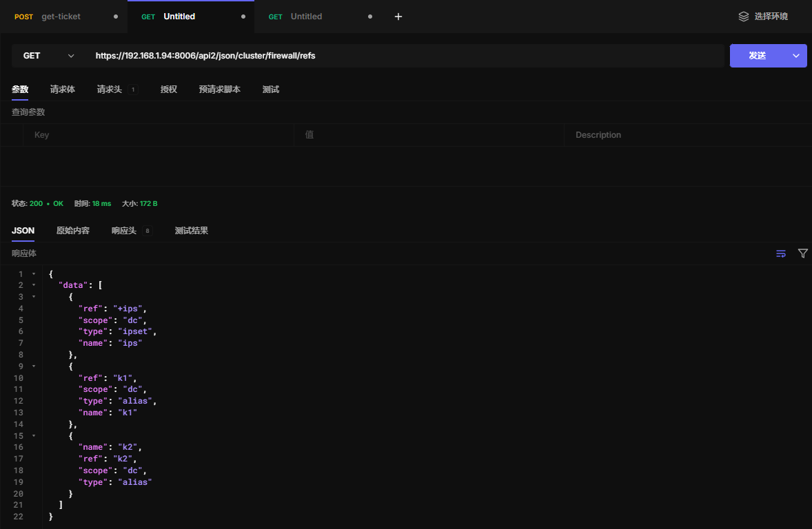Switch to the POST get-ticket tab
This screenshot has width=812, height=529.
pyautogui.click(x=61, y=17)
